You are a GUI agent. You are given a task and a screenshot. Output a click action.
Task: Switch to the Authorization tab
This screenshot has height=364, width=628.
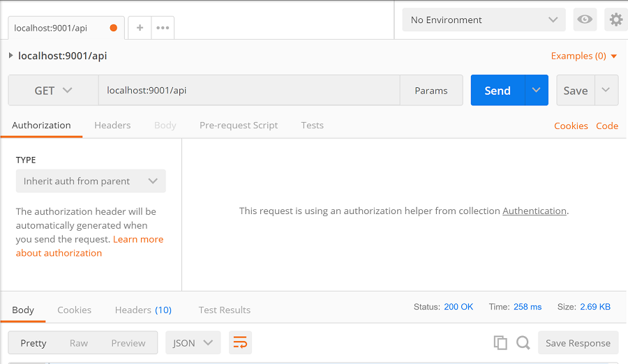click(x=41, y=126)
